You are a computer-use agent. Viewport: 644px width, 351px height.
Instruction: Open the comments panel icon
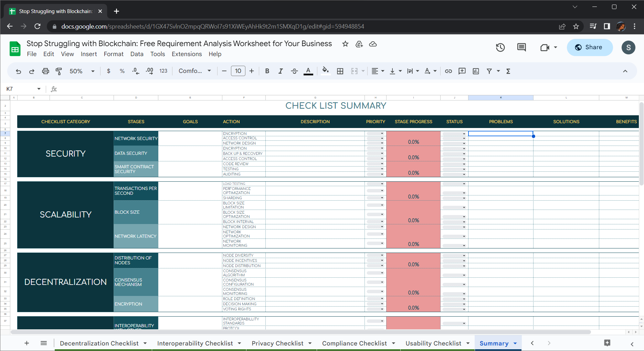point(521,47)
